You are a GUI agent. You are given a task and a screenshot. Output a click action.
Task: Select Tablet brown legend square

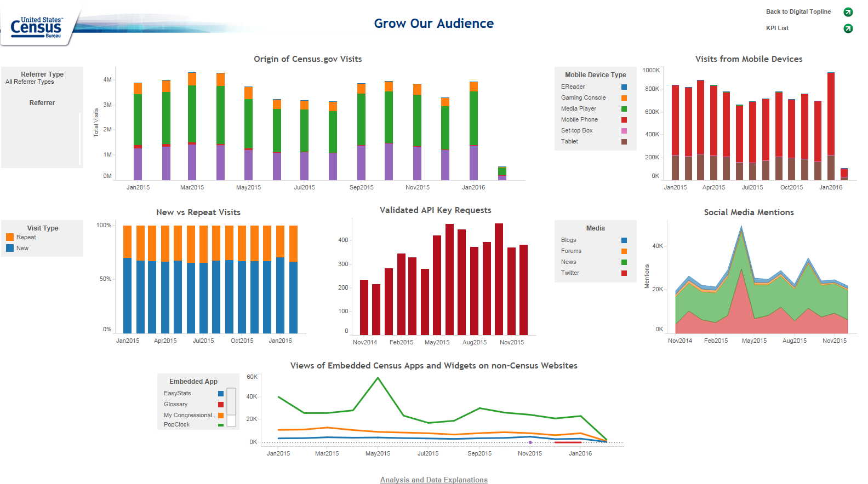624,142
